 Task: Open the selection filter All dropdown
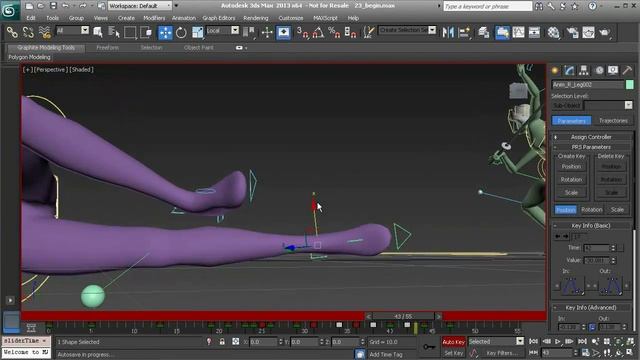point(85,30)
